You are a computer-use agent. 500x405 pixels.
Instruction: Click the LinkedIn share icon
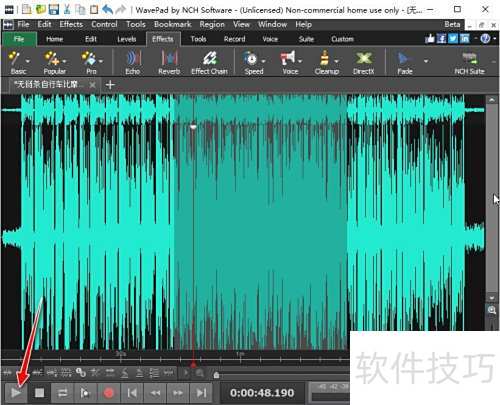(x=464, y=39)
